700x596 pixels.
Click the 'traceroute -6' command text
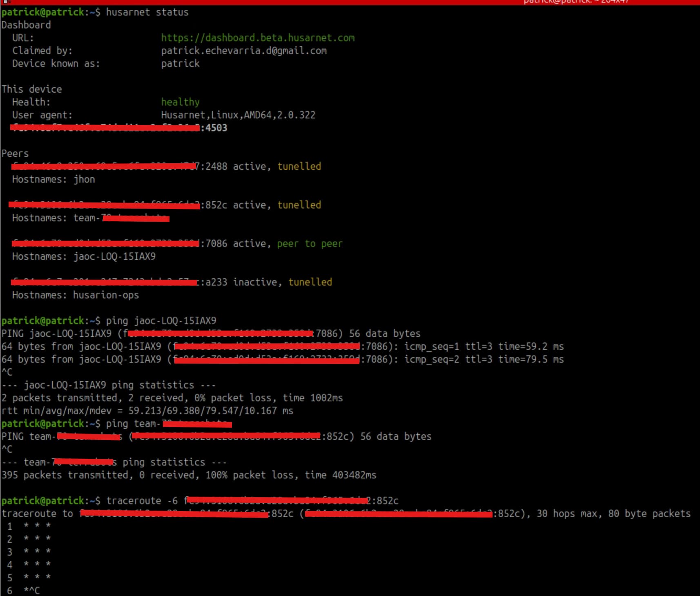point(142,501)
